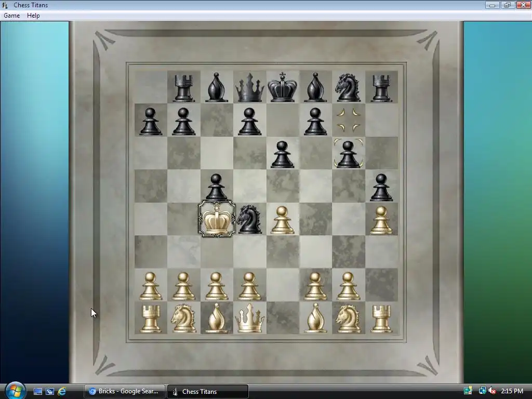
Task: Open the Game menu
Action: (x=11, y=15)
